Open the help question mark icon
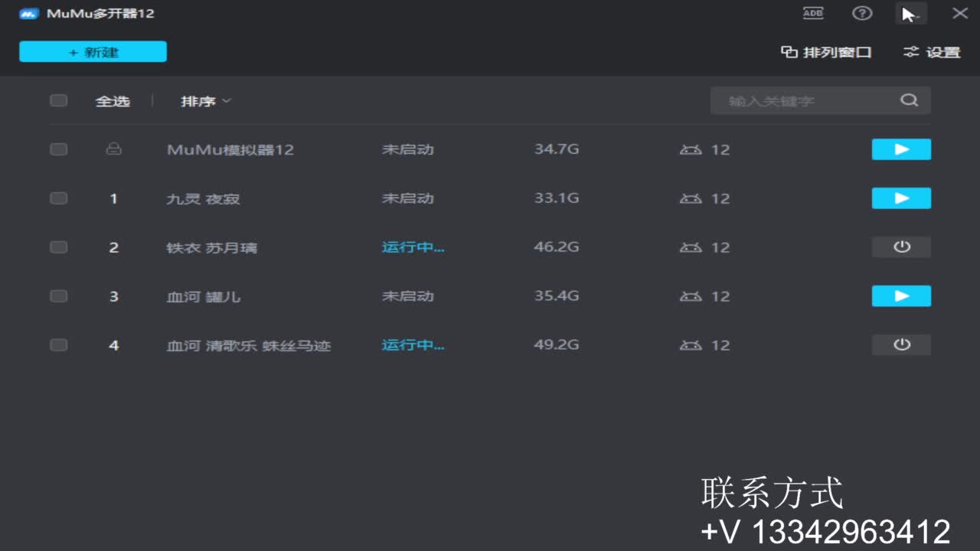Screen dimensions: 980x551 [862, 13]
